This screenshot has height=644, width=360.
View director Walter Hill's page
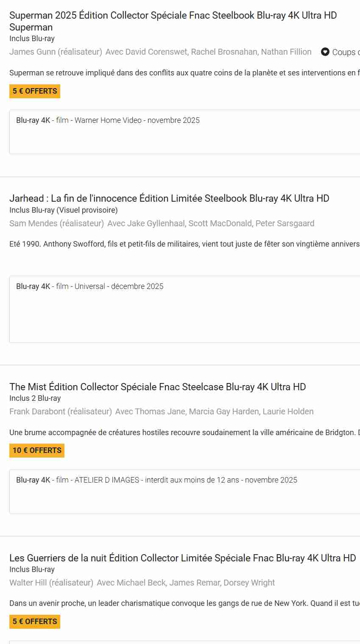coord(51,583)
